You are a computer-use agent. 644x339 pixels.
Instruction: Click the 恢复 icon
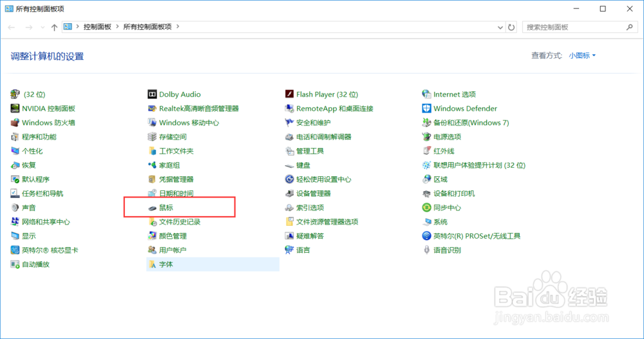[x=15, y=165]
